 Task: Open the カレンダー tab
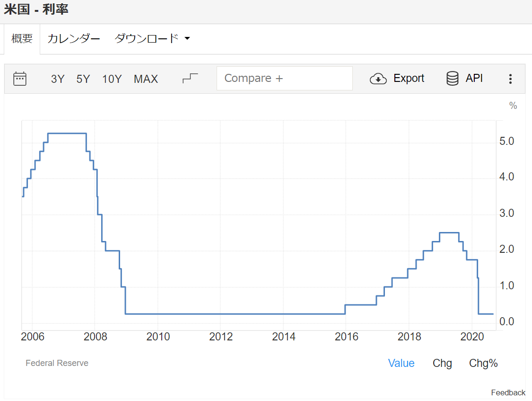click(74, 39)
